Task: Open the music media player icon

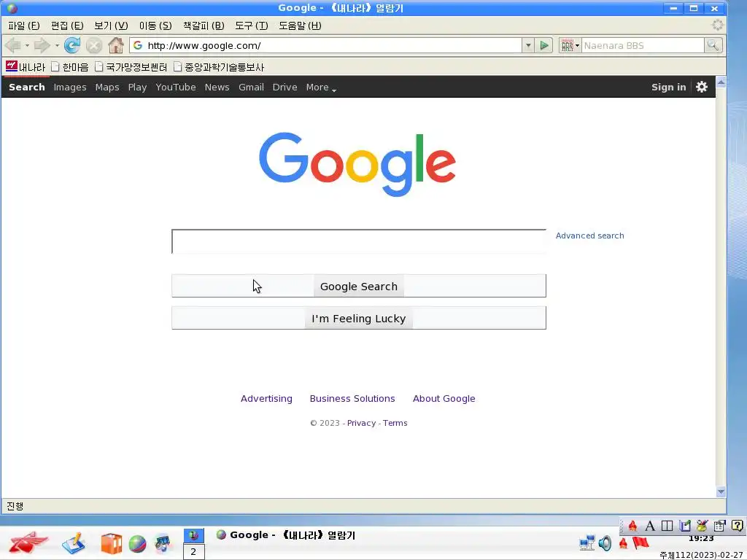Action: coord(163,543)
